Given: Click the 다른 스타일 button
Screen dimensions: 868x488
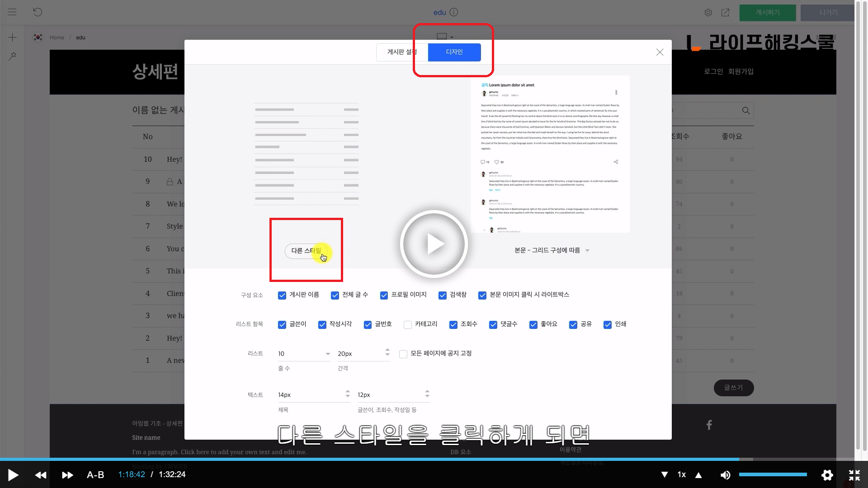Looking at the screenshot, I should 306,251.
